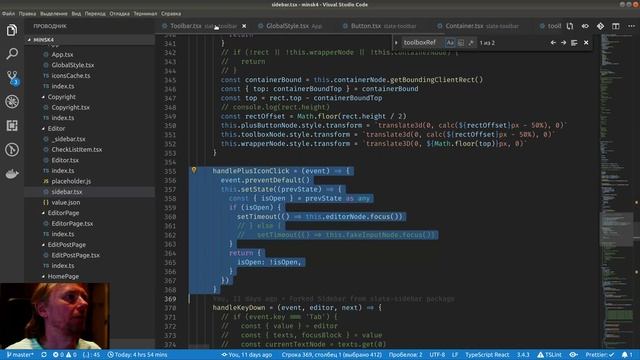The height and width of the screenshot is (360, 640).
Task: Expand the replace field in find widget
Action: click(396, 42)
